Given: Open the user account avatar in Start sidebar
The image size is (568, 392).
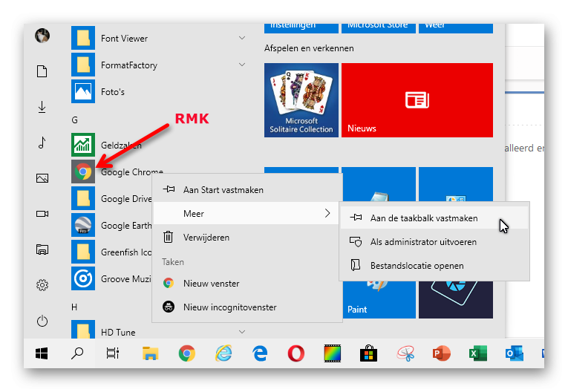Looking at the screenshot, I should (x=42, y=36).
